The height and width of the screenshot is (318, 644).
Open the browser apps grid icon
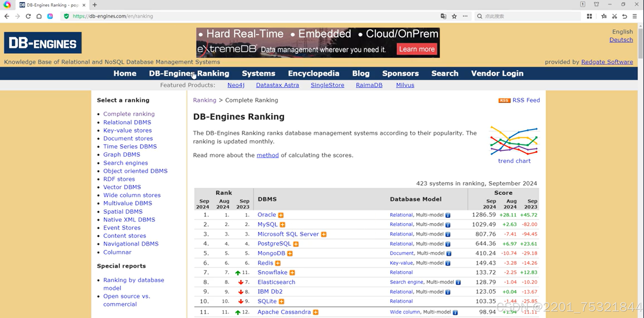589,16
